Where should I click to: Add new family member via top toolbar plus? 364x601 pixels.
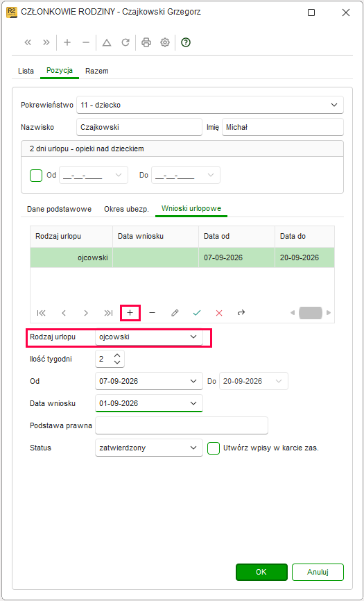pos(67,42)
